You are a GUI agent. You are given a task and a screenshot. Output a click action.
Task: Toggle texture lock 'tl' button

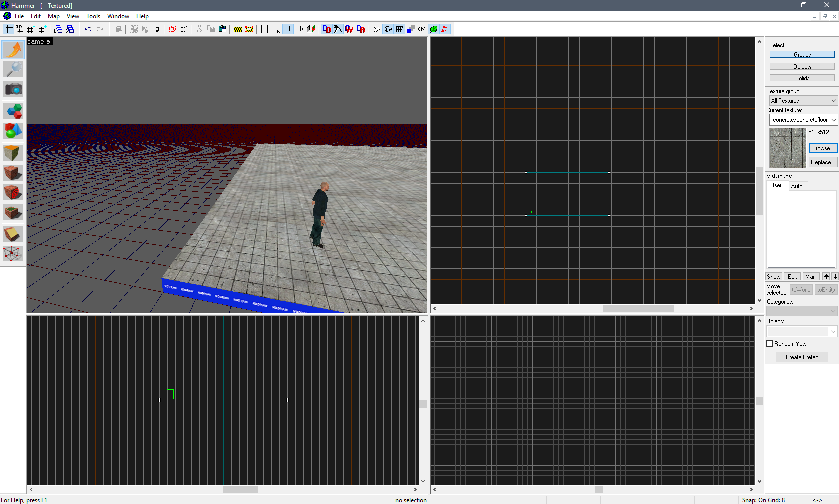(x=288, y=29)
